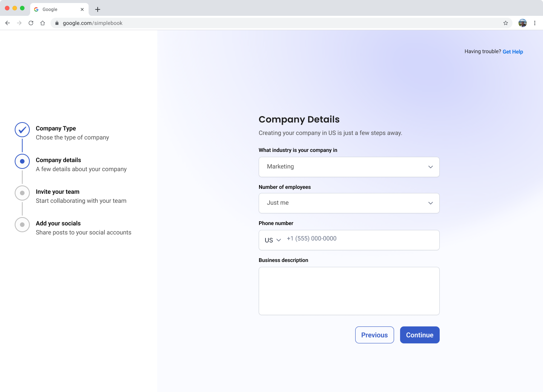Screen dimensions: 543x392
Task: Click the 'Having trouble?' text
Action: pos(483,52)
